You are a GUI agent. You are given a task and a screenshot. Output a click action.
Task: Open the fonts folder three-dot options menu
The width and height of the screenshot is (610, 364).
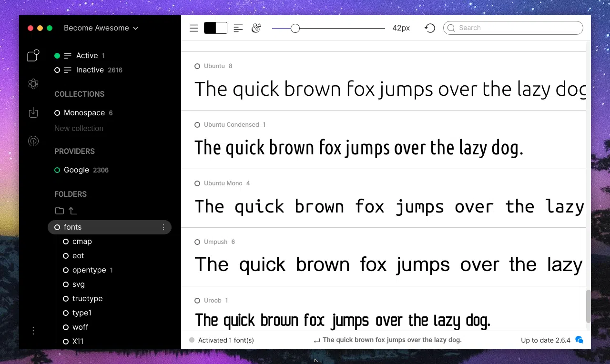[163, 227]
